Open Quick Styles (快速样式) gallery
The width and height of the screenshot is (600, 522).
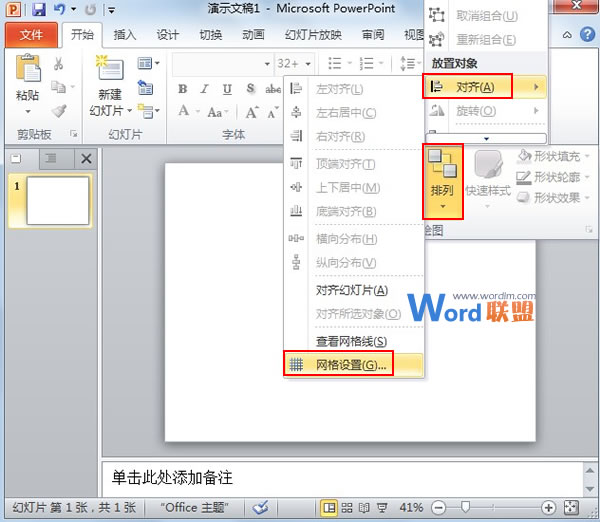(488, 179)
